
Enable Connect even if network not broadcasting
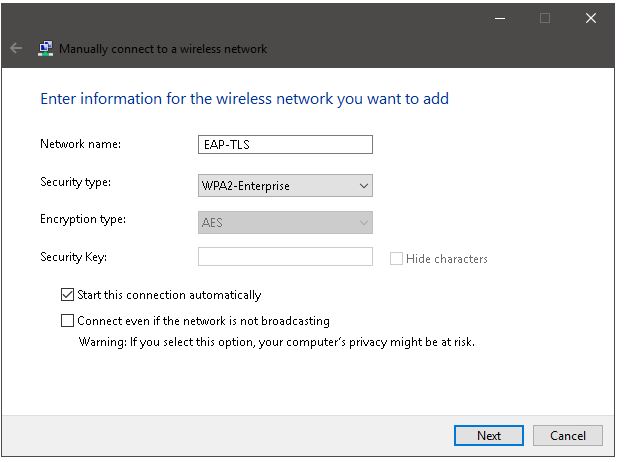point(68,321)
